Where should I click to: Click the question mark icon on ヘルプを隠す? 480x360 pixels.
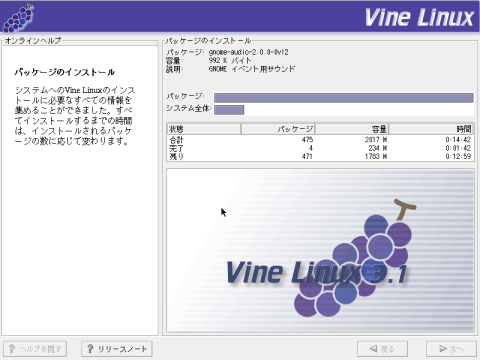(12, 349)
